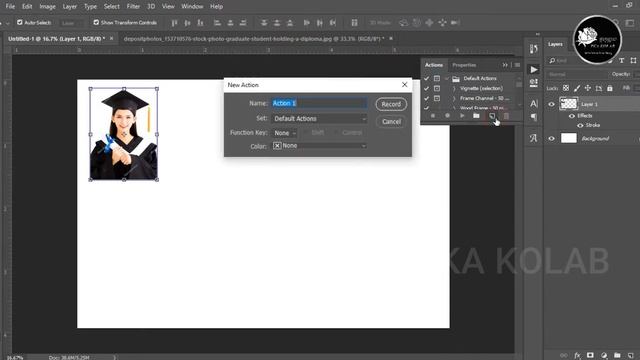
Task: Open the Image menu
Action: click(47, 7)
